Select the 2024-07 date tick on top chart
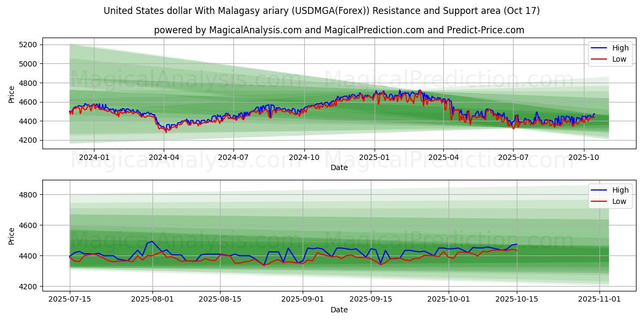 233,157
